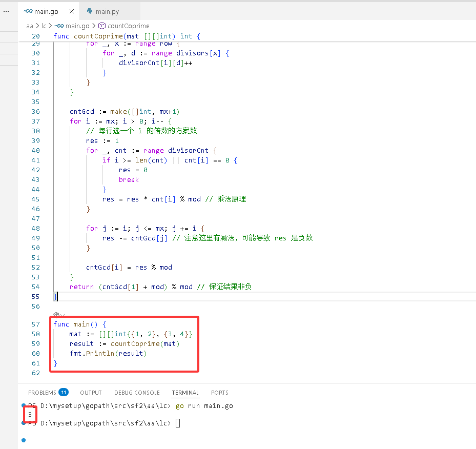Click the cube symbol icon in breadcrumb
The image size is (476, 449).
[x=102, y=26]
